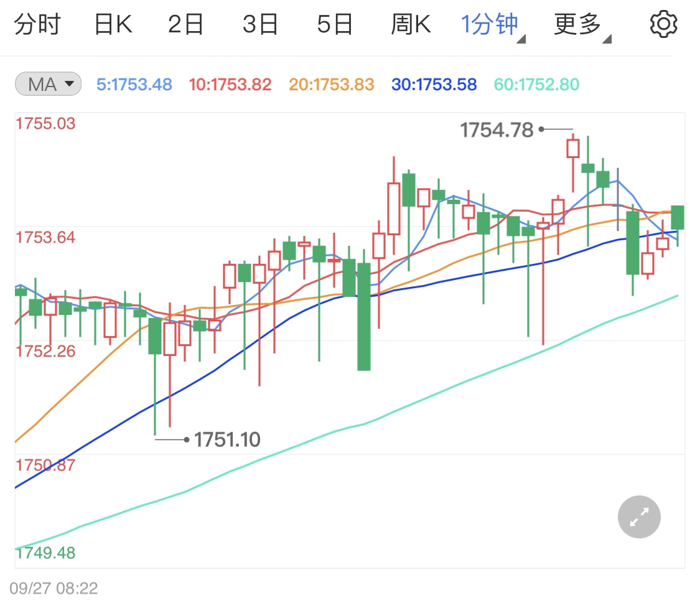The width and height of the screenshot is (700, 605).
Task: Select the 3日 three-day tab
Action: (260, 24)
